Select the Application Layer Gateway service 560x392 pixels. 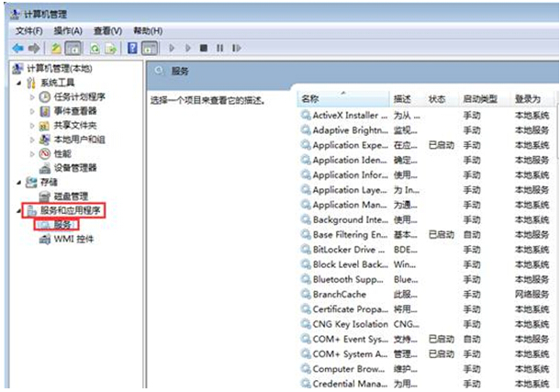click(425, 190)
